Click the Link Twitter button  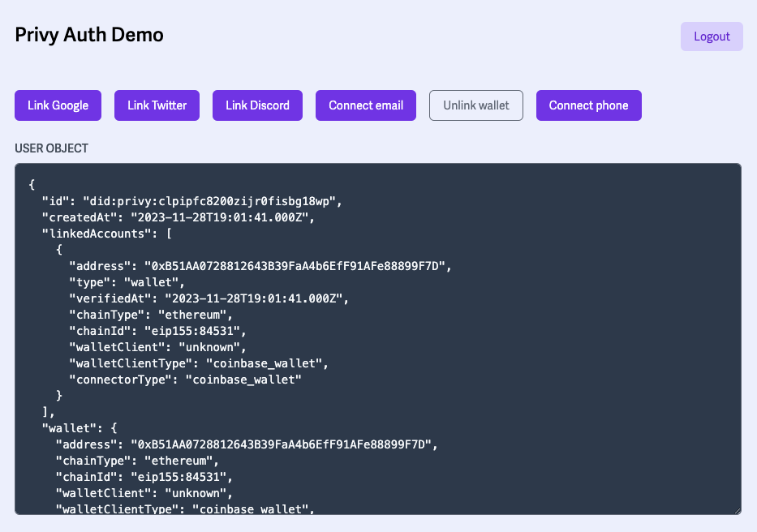157,105
